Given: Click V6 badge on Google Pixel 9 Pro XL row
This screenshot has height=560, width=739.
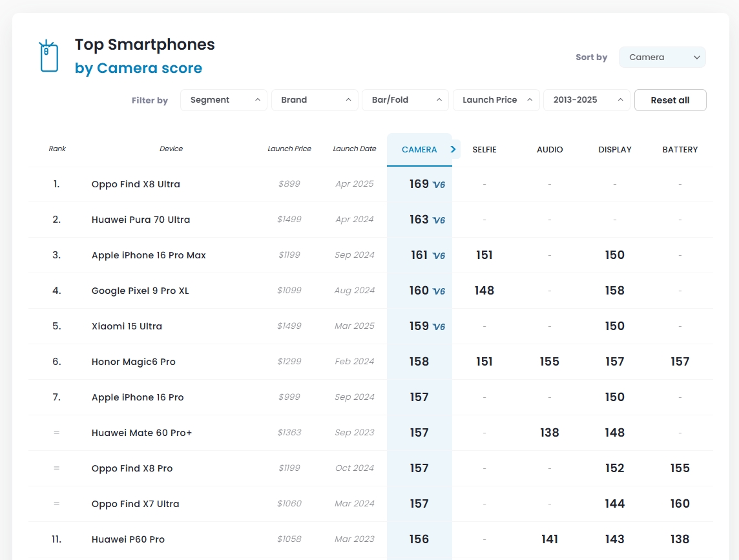Looking at the screenshot, I should tap(439, 291).
